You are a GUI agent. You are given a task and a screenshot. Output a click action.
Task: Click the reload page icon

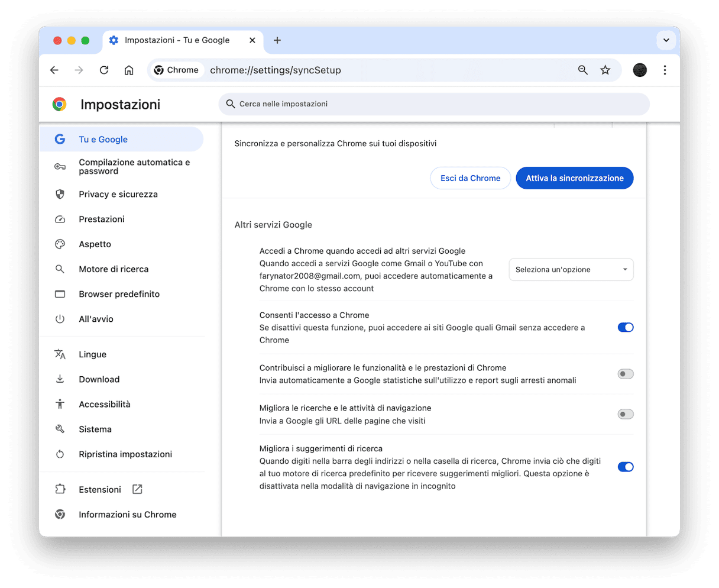point(104,70)
